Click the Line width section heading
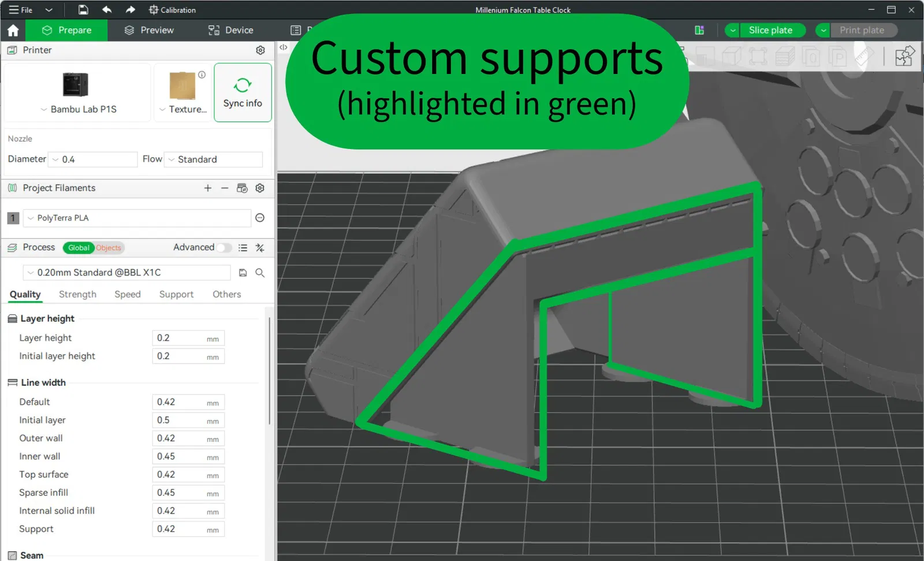Viewport: 924px width, 561px height. [43, 382]
